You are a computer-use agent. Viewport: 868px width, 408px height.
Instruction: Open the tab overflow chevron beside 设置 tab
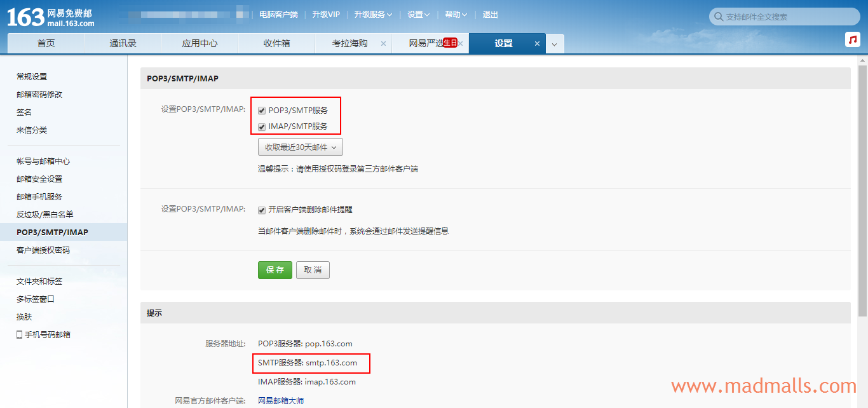(x=554, y=43)
